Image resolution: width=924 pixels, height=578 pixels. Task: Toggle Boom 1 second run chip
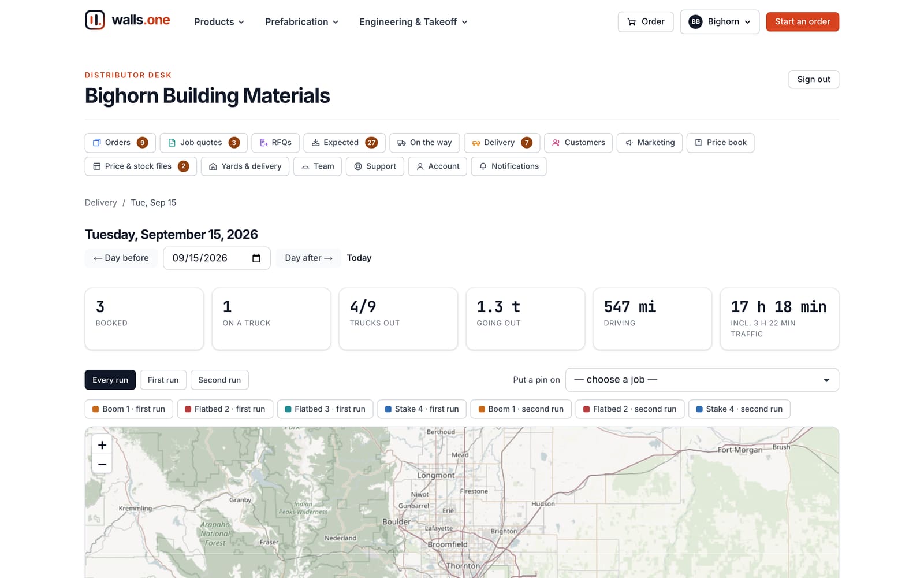pyautogui.click(x=521, y=409)
